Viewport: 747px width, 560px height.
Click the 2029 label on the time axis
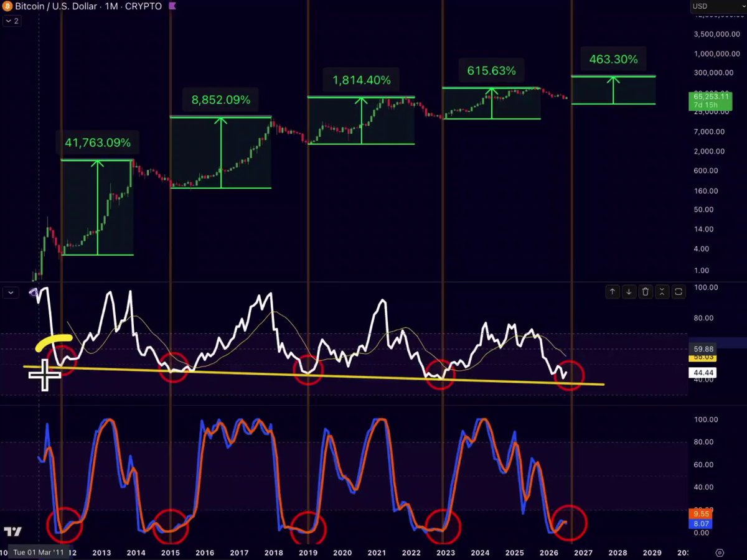point(652,553)
